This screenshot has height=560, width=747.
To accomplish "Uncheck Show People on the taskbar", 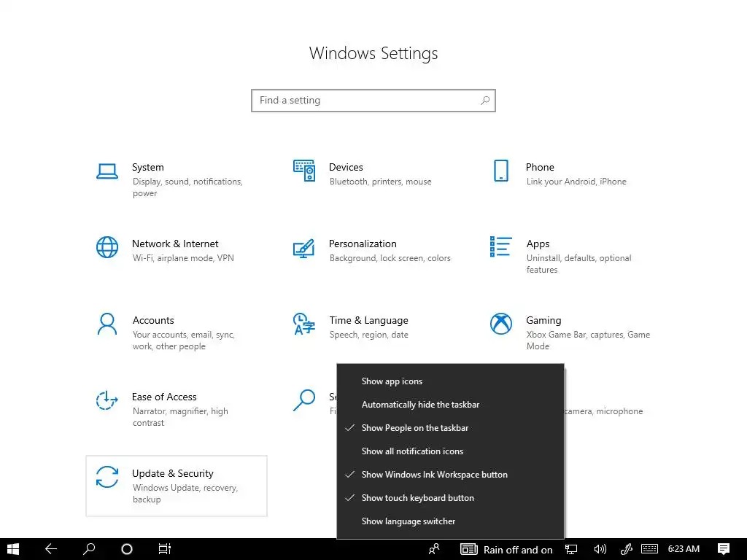I will (450, 427).
